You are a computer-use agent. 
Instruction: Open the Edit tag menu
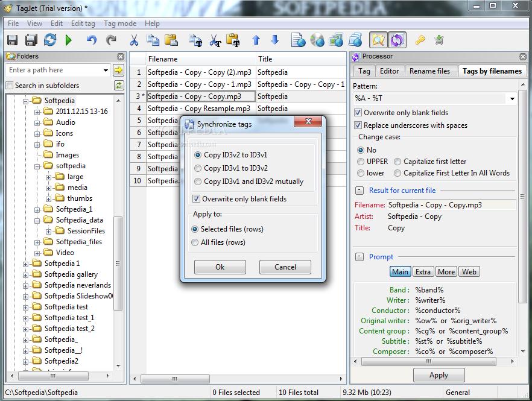pyautogui.click(x=83, y=24)
